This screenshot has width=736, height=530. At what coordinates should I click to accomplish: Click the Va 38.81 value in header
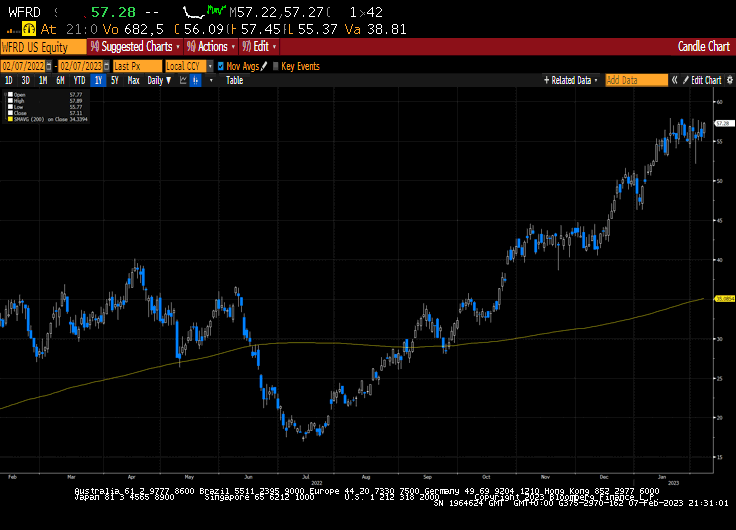tap(376, 29)
